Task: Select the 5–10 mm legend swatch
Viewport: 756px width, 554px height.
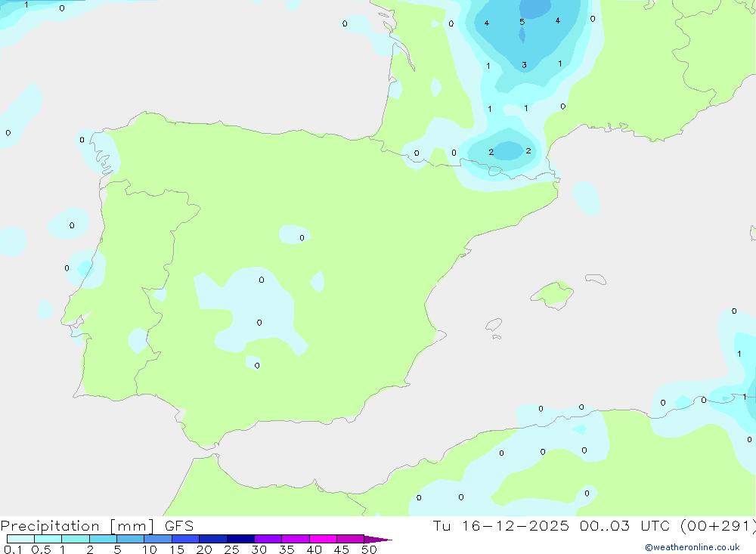Action: 130,539
